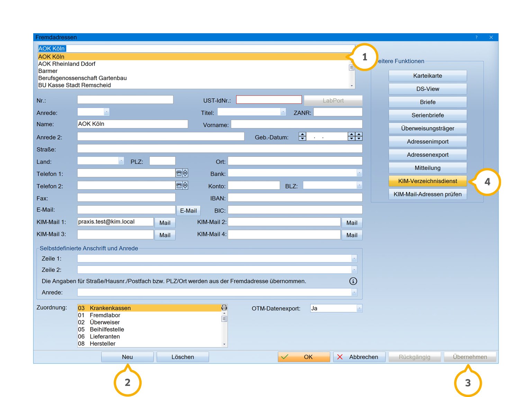Click the up/down arrows beside Telefon 1 phone icon
The image size is (532, 397).
[x=185, y=173]
